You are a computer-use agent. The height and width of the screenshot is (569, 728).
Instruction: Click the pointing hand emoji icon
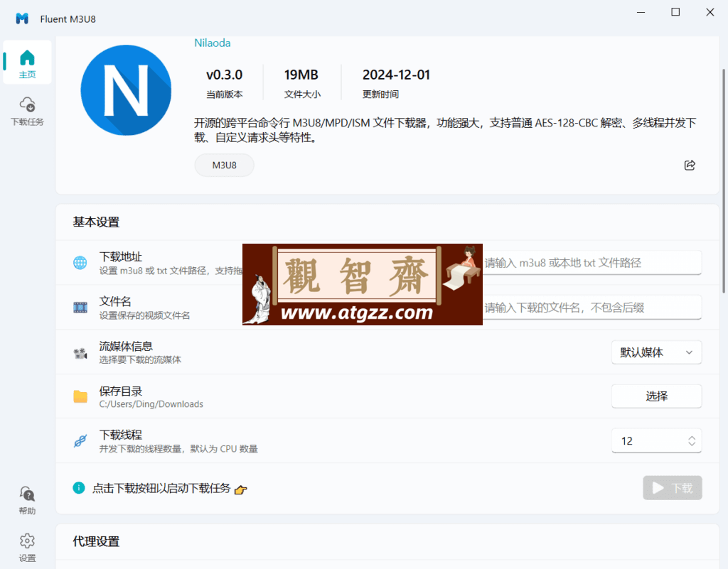tap(240, 489)
